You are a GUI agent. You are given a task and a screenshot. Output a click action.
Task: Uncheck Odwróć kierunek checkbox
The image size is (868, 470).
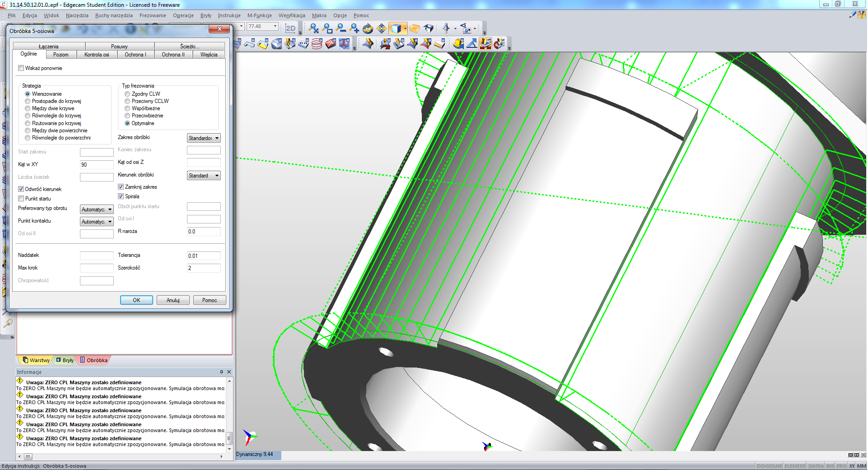coord(21,189)
